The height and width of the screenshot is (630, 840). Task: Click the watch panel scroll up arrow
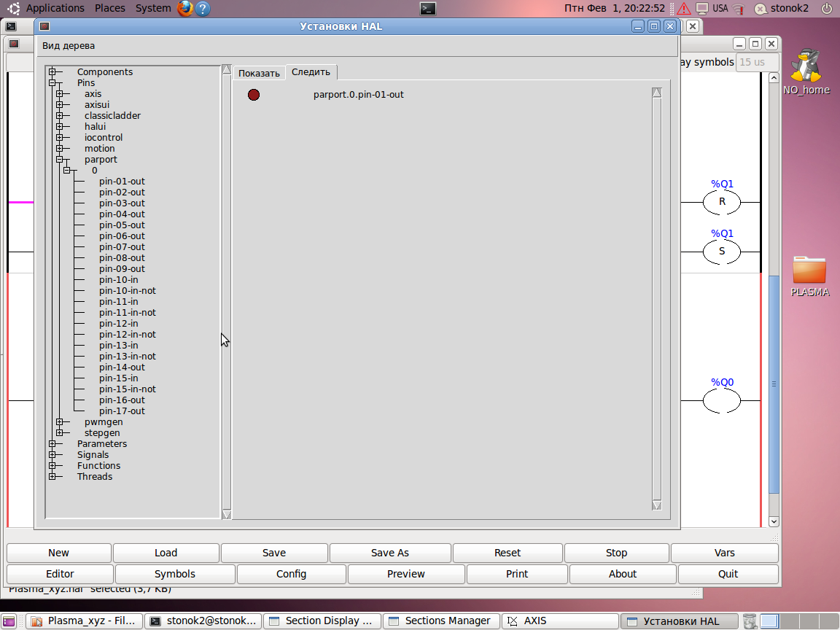tap(657, 93)
